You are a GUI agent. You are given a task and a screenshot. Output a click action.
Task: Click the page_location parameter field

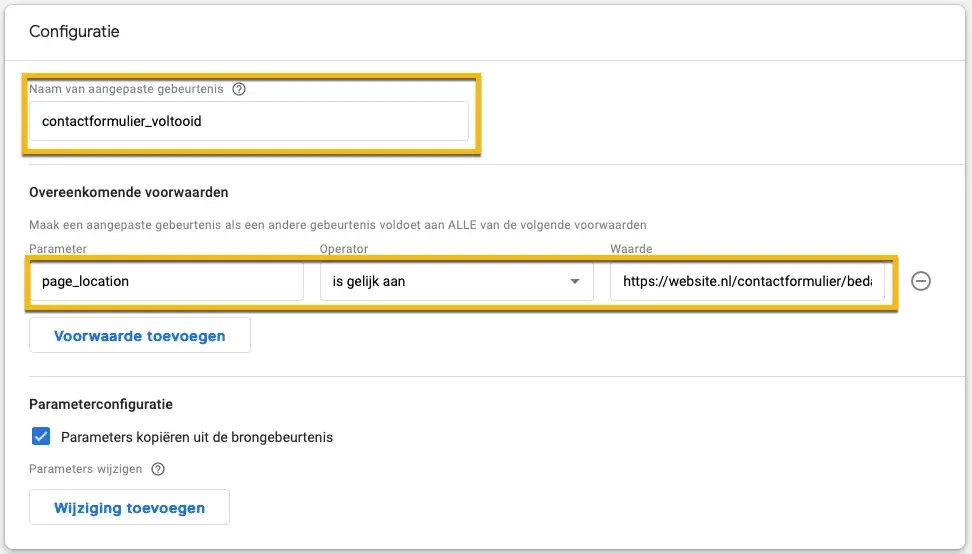166,282
